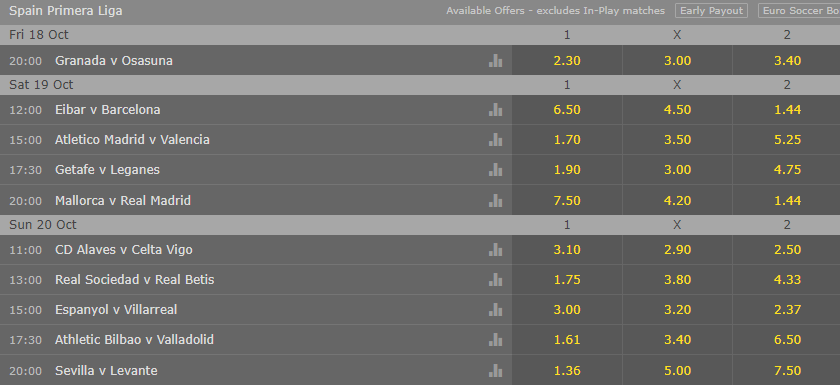Open the Espanyol v Villarreal match link

coord(116,309)
